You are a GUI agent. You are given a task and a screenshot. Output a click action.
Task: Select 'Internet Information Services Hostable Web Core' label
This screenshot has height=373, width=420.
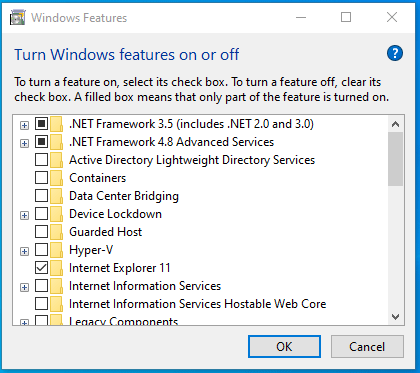click(x=197, y=304)
